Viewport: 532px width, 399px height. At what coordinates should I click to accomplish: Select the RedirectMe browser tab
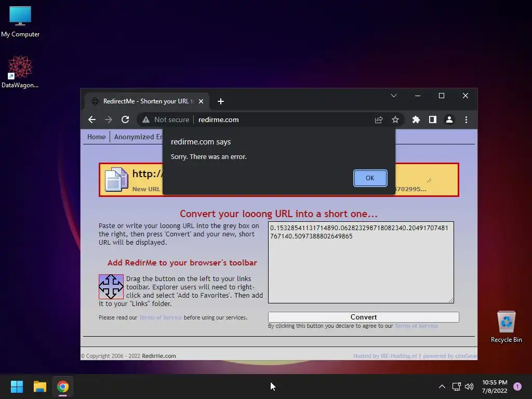[x=146, y=101]
